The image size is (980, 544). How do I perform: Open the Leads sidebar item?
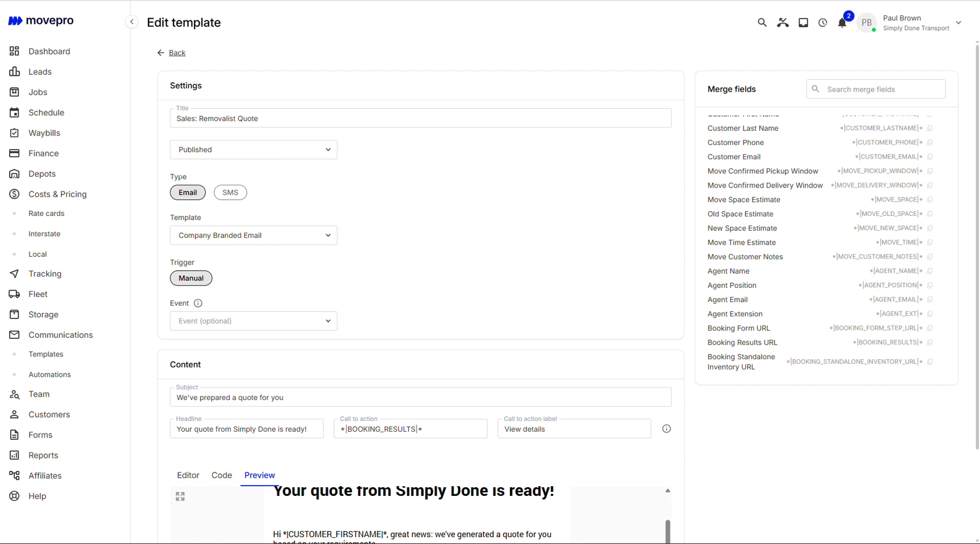tap(40, 71)
